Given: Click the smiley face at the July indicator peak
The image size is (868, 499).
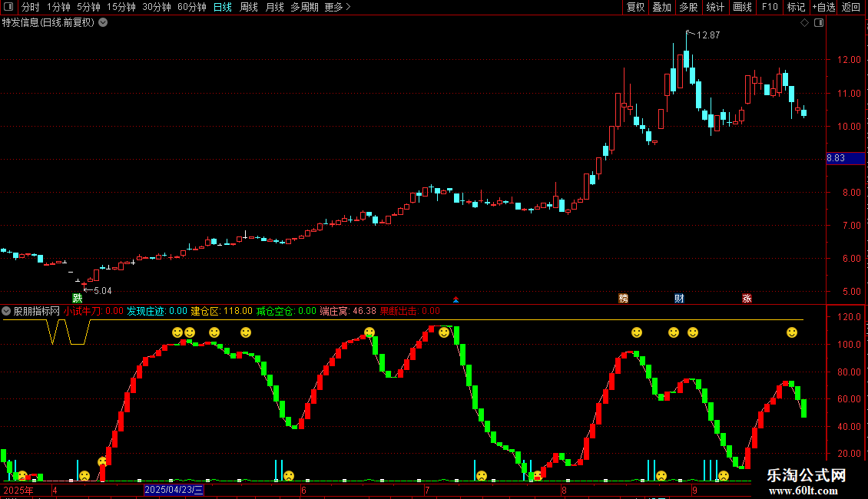Looking at the screenshot, I should [444, 332].
